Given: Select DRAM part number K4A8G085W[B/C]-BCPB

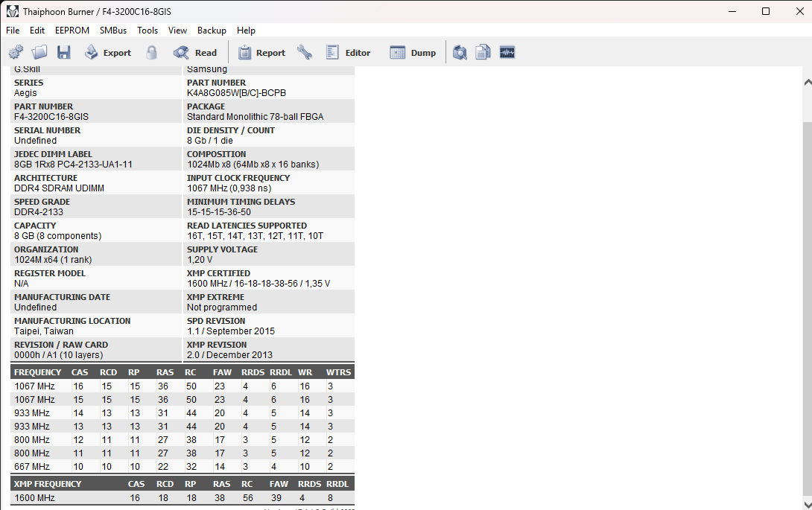Looking at the screenshot, I should 236,92.
